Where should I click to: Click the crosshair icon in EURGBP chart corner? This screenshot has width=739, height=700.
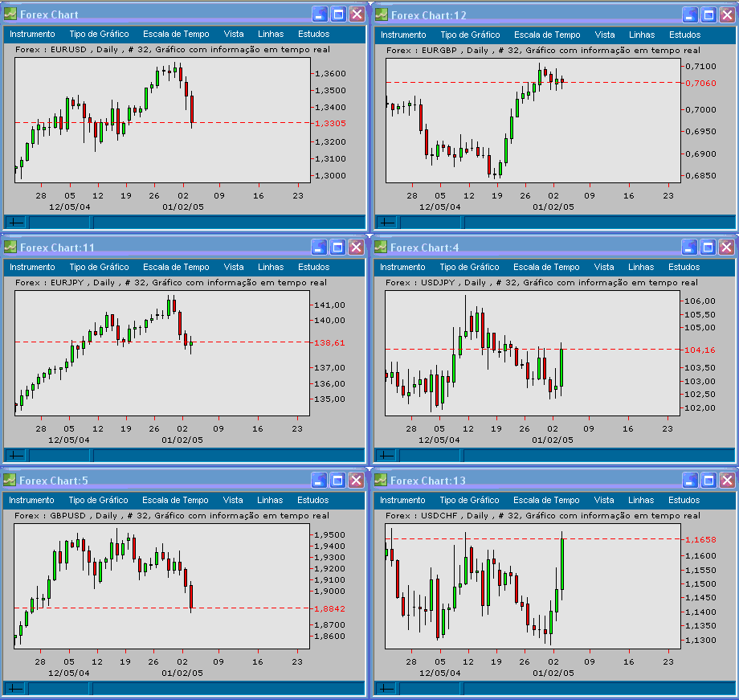coord(386,222)
